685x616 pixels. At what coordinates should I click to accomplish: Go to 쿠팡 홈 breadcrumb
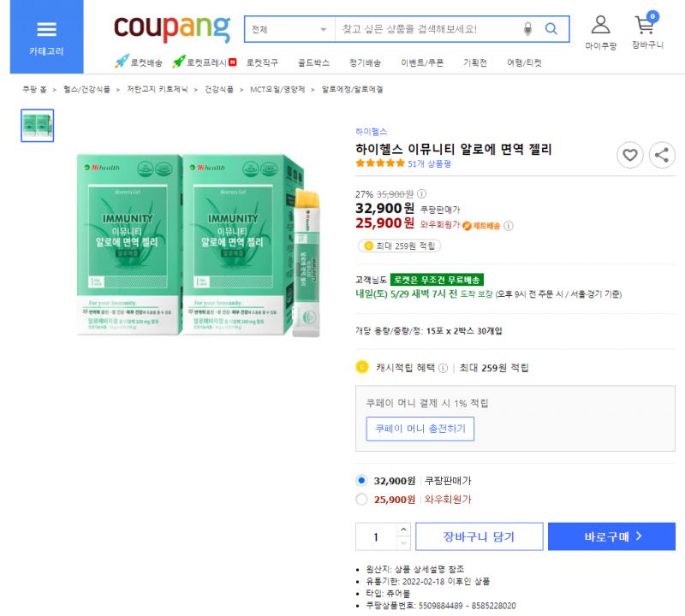tap(34, 90)
